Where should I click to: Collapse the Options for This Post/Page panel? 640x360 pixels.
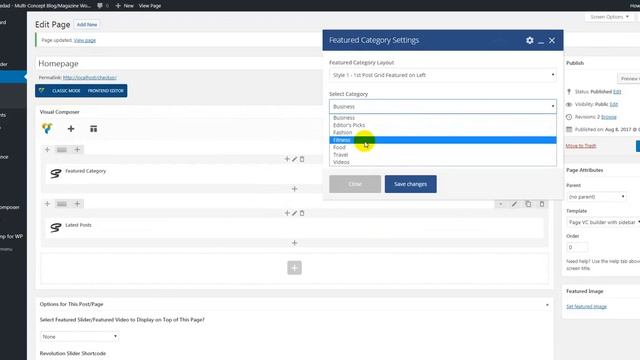[x=547, y=305]
